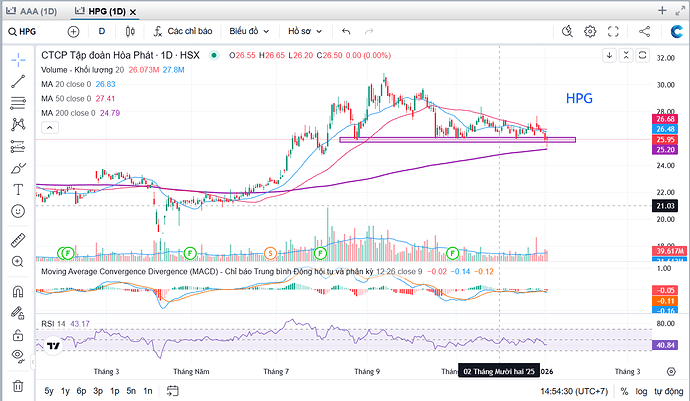The width and height of the screenshot is (690, 401).
Task: Select the RSI 14 indicator legend
Action: coord(65,324)
